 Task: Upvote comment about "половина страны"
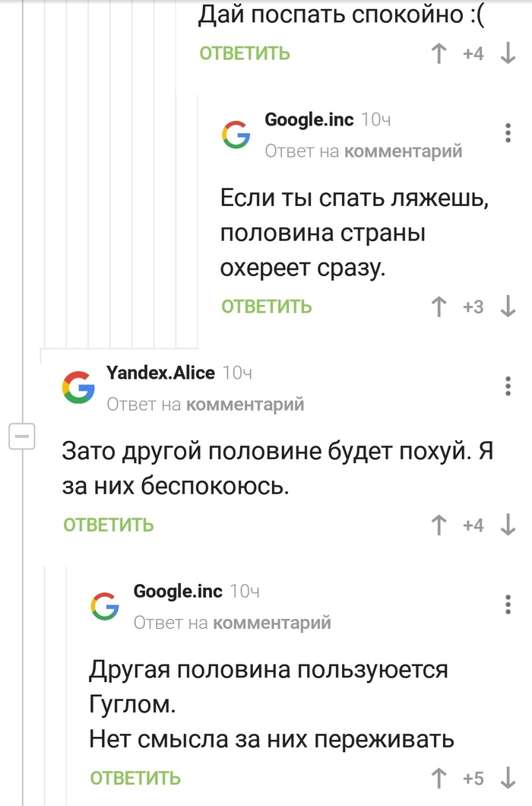[x=438, y=306]
